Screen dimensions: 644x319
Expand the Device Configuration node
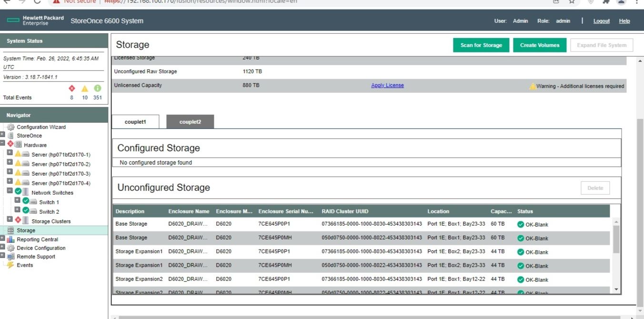pyautogui.click(x=2, y=247)
